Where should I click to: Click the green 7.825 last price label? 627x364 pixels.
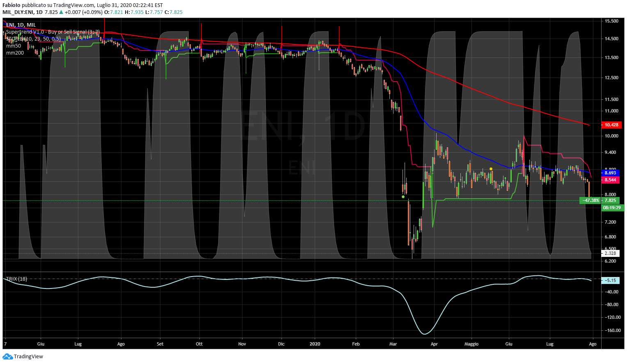coord(610,201)
